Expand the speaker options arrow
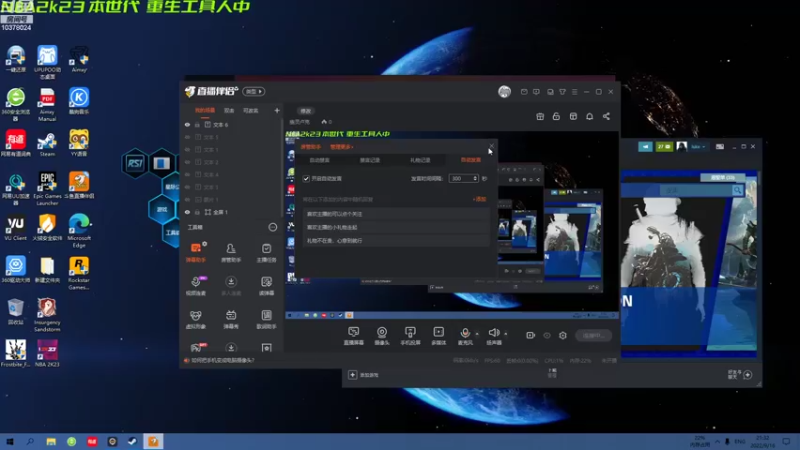Viewport: 800px width, 450px height. click(506, 334)
